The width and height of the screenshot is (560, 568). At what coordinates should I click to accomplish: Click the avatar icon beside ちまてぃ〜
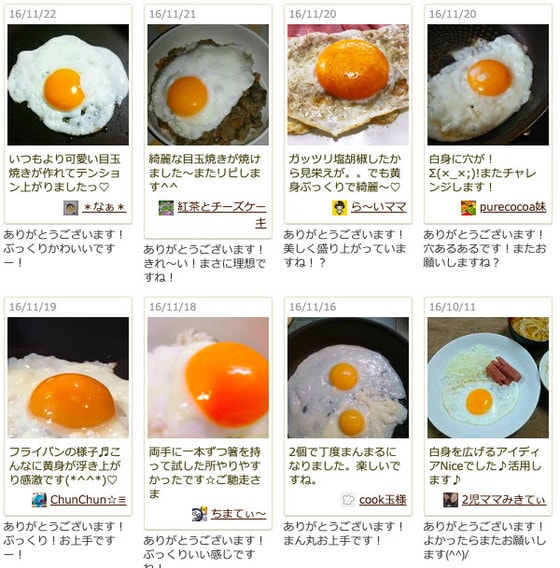point(200,514)
